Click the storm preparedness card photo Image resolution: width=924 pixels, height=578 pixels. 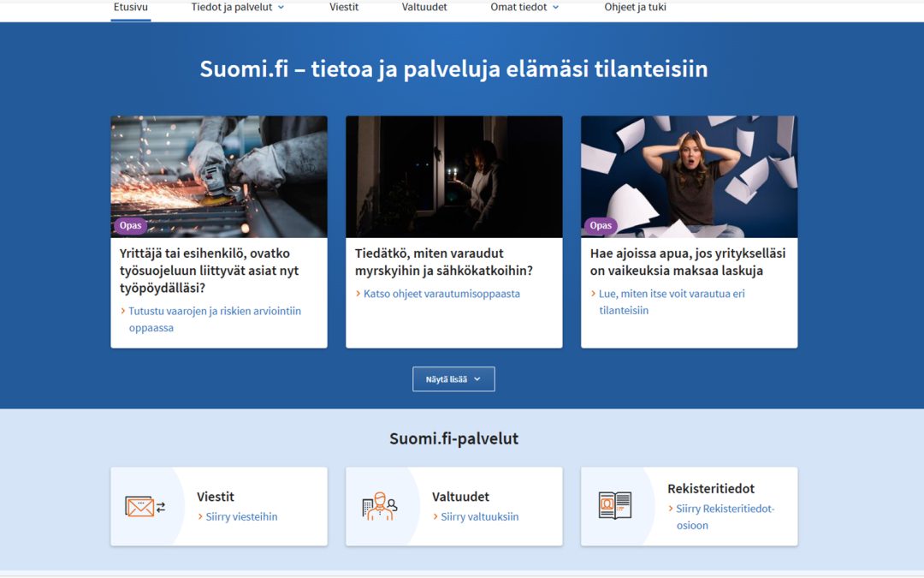point(453,176)
